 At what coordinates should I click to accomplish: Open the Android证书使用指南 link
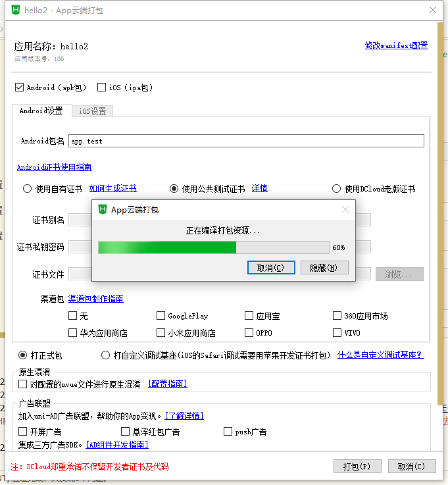pyautogui.click(x=55, y=167)
